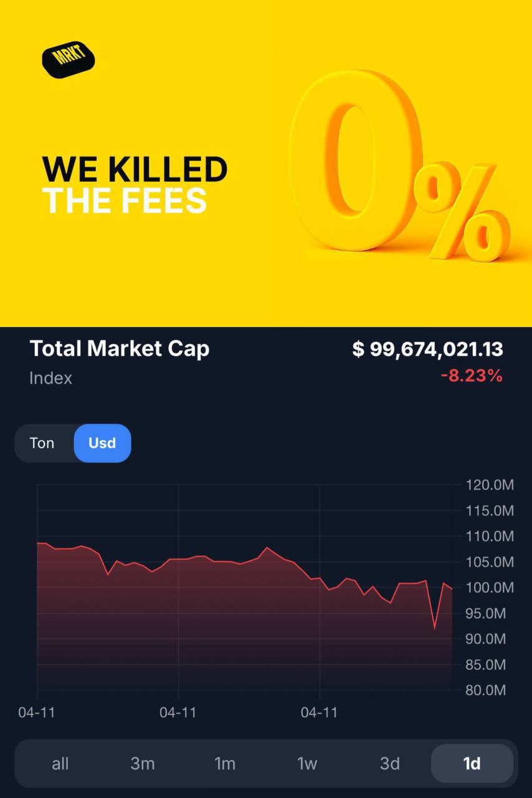Switch chart range to 1w
Image resolution: width=532 pixels, height=798 pixels.
(x=307, y=763)
